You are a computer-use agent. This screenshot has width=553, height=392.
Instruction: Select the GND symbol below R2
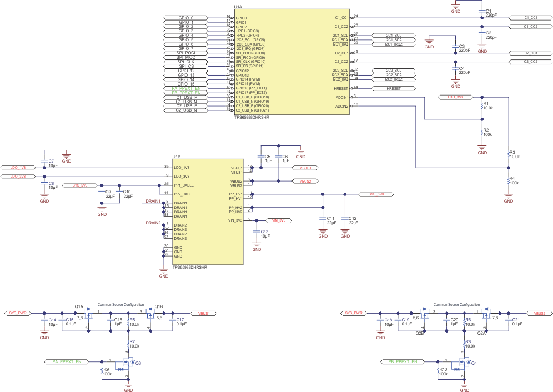481,146
